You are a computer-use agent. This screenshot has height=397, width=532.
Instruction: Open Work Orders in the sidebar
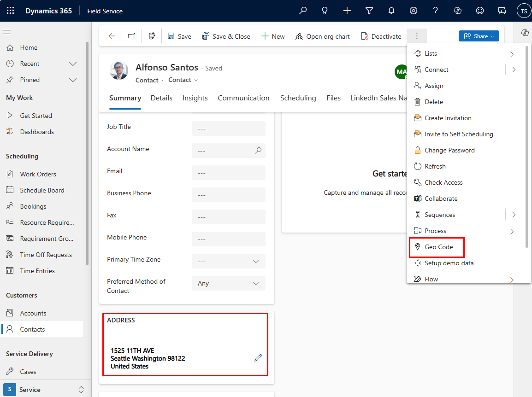[x=38, y=174]
